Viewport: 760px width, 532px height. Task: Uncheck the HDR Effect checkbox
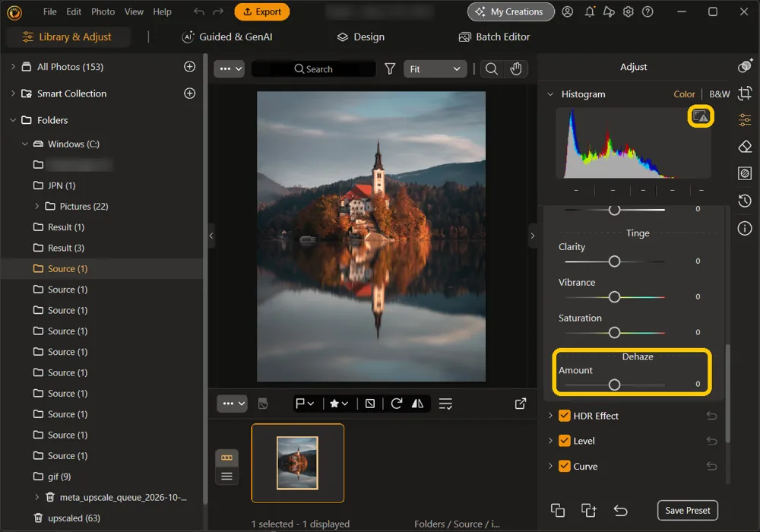(564, 416)
